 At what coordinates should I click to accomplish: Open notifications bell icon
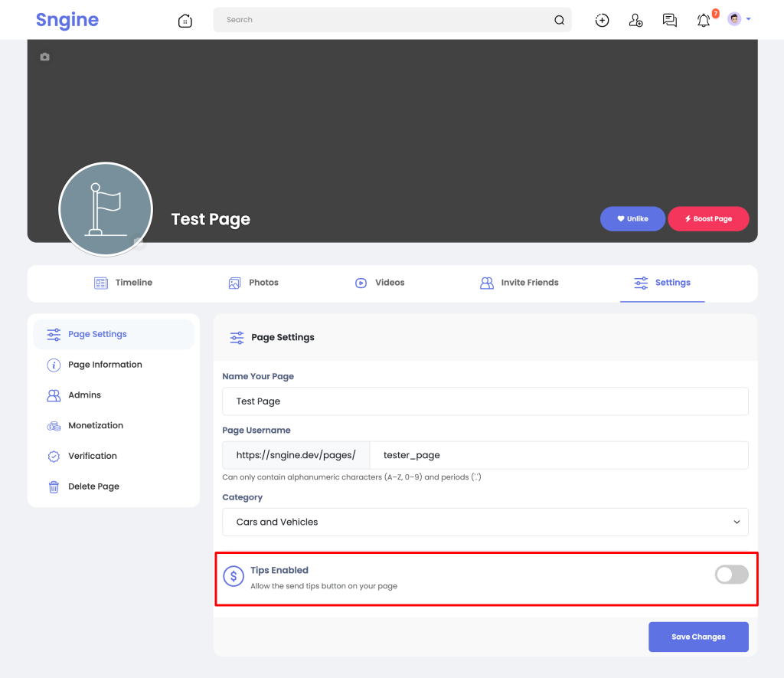coord(704,21)
